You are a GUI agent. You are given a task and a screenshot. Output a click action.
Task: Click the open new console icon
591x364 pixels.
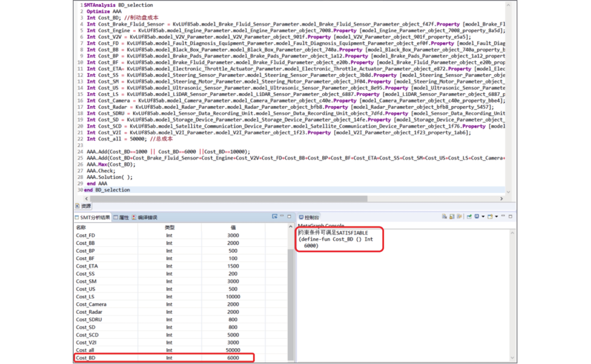point(490,216)
